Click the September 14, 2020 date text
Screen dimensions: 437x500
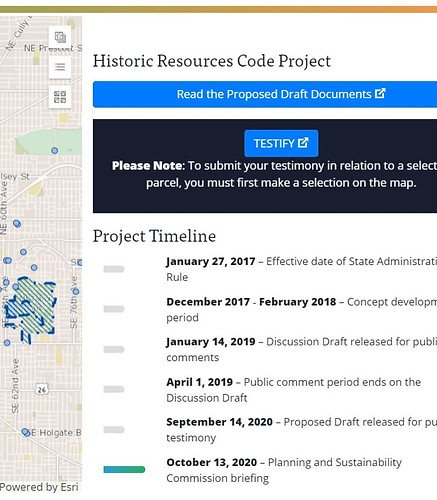pos(219,422)
